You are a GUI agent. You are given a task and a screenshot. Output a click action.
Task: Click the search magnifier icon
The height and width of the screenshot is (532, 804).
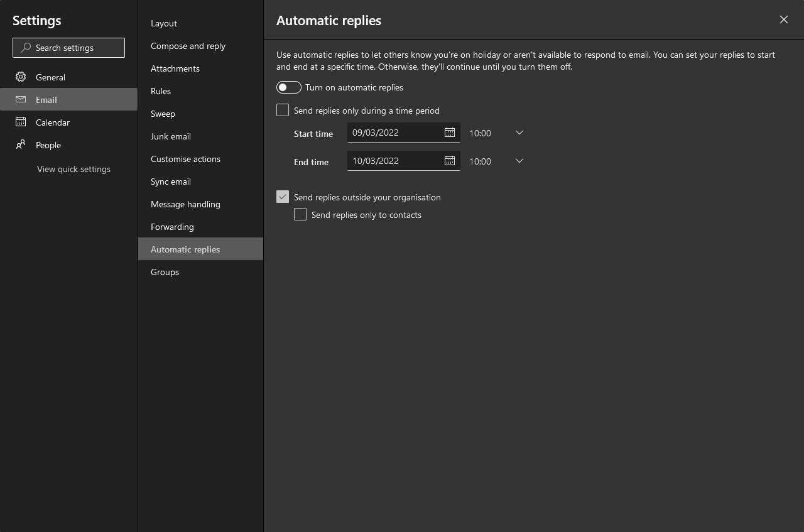26,48
